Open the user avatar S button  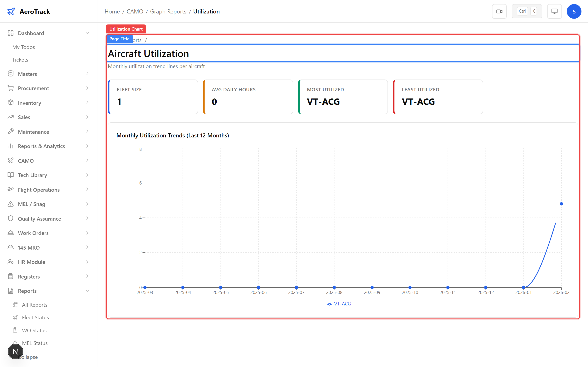click(574, 11)
